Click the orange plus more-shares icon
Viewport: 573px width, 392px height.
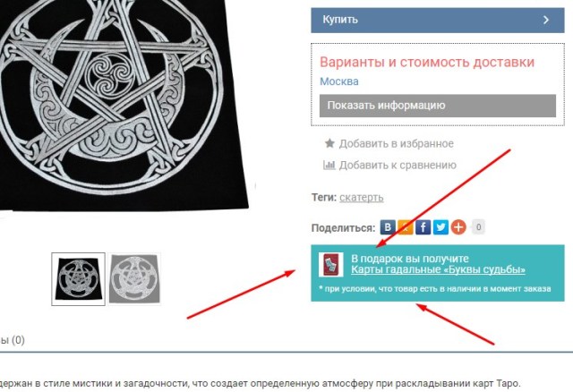tap(458, 227)
